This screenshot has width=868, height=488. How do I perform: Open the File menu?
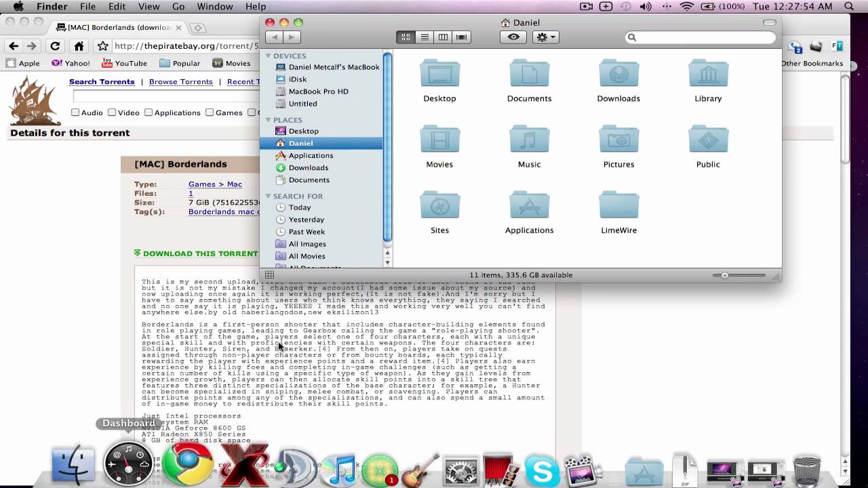coord(87,7)
